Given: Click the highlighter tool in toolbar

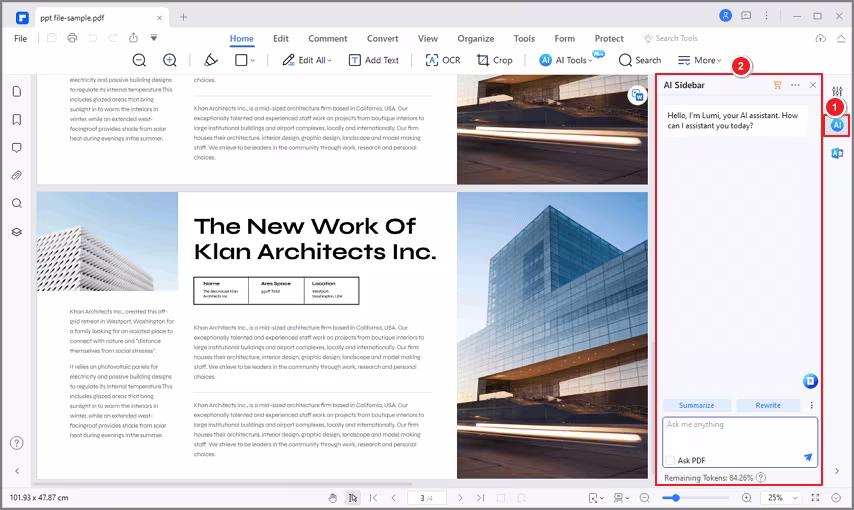Looking at the screenshot, I should click(x=211, y=60).
